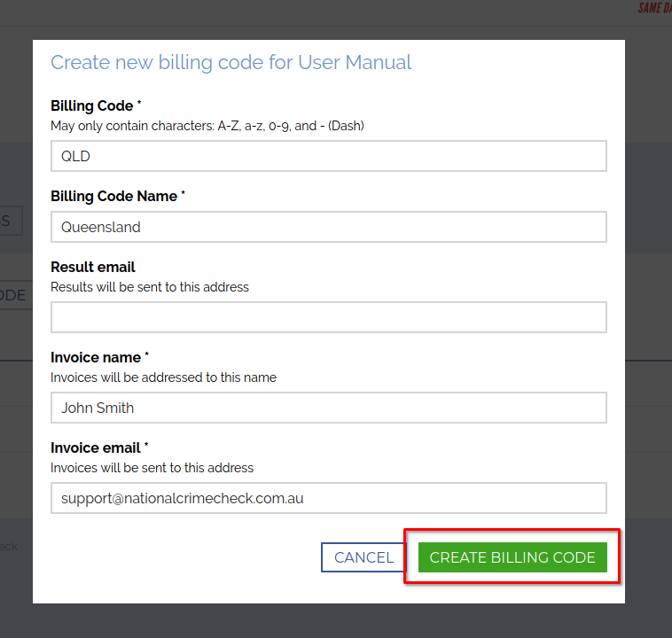Click the Billing Code field containing QLD
The height and width of the screenshot is (638, 672).
pos(328,156)
